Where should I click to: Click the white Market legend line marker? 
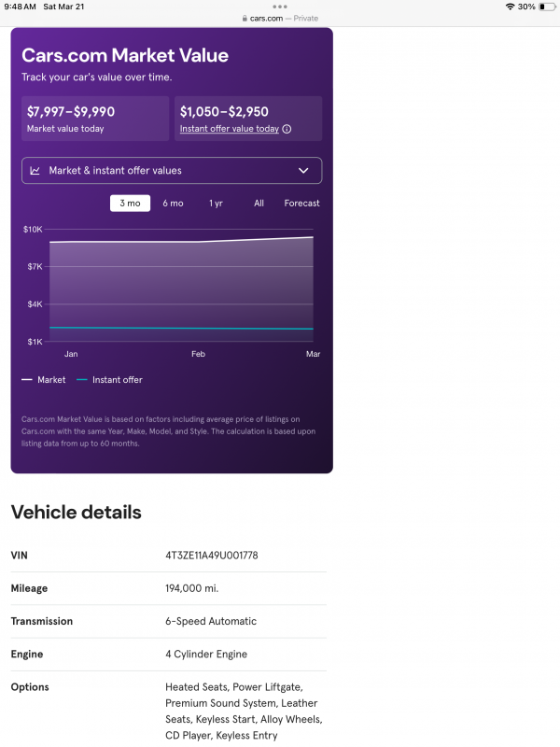coord(27,380)
